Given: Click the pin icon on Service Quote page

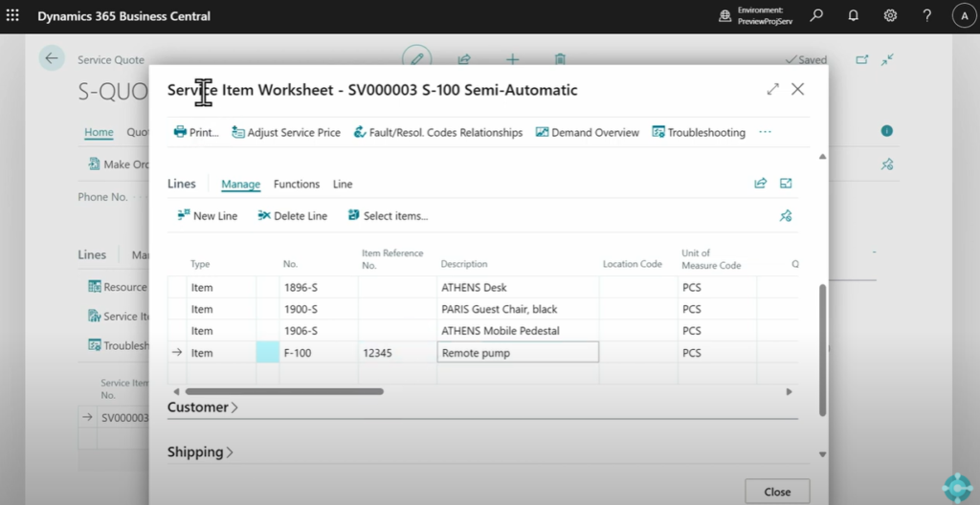Looking at the screenshot, I should 887,165.
